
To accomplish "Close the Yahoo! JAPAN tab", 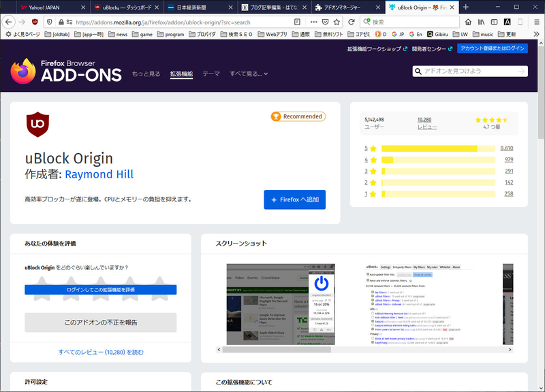I will (x=83, y=7).
